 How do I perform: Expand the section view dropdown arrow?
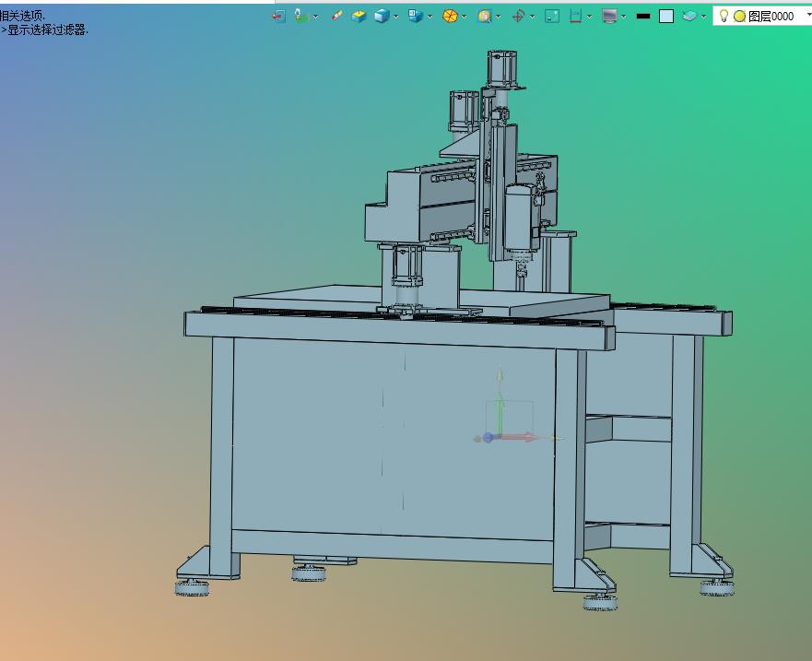click(589, 17)
